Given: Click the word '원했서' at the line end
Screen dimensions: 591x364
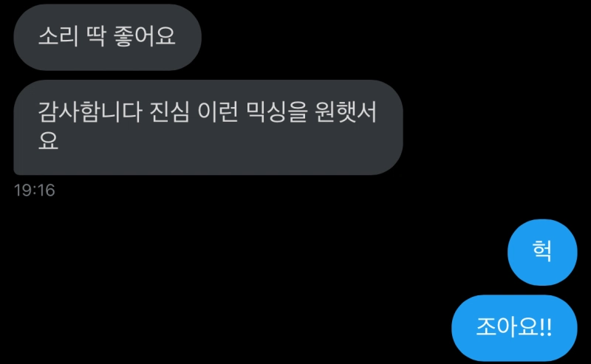Looking at the screenshot, I should [x=346, y=112].
